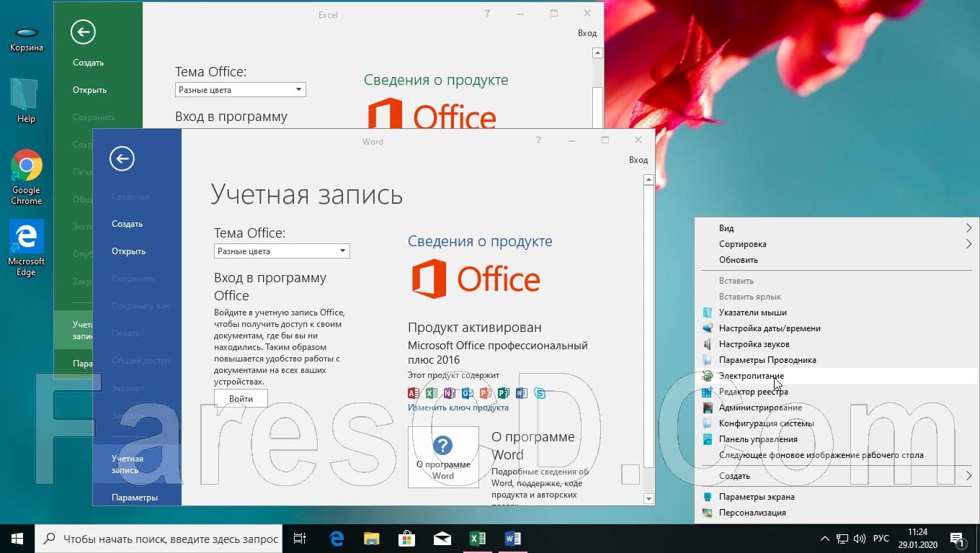Select Создать in the Word sidebar

click(x=137, y=224)
